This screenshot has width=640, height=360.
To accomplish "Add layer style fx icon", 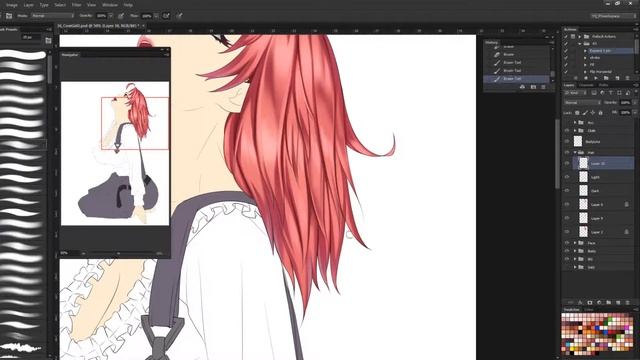I will coord(580,302).
